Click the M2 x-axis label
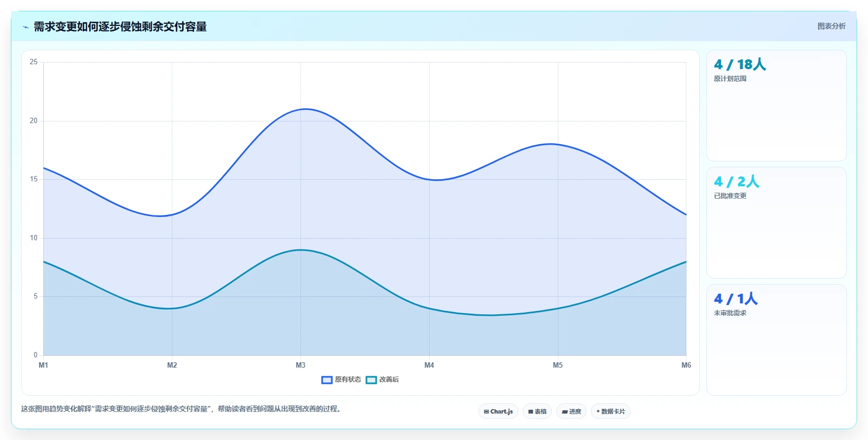Screen dimensions: 868x440 172,365
